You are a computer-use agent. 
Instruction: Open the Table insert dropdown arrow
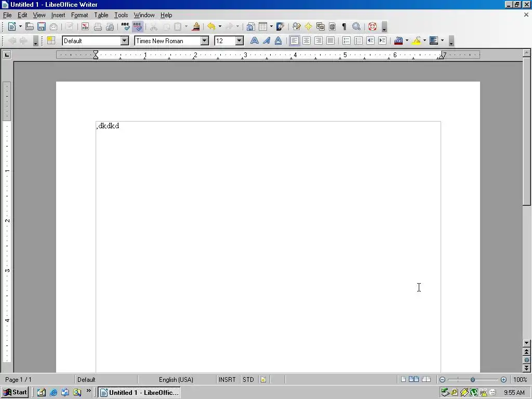tap(271, 26)
